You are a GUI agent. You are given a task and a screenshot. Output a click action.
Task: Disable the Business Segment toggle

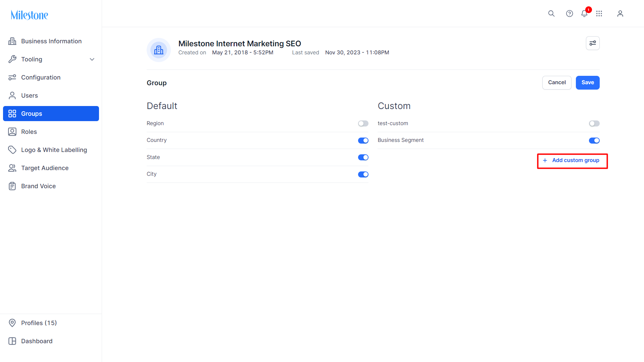point(594,141)
